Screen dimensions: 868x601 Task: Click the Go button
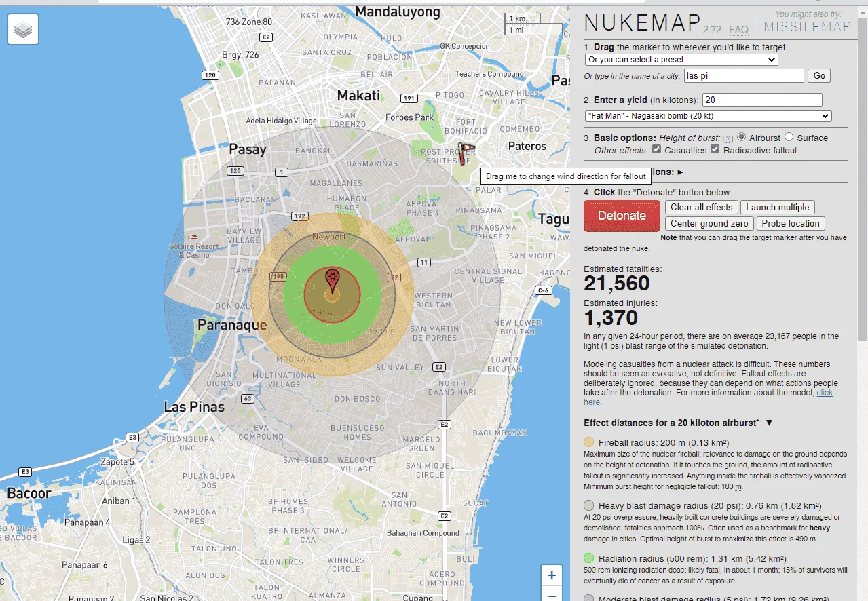[819, 75]
